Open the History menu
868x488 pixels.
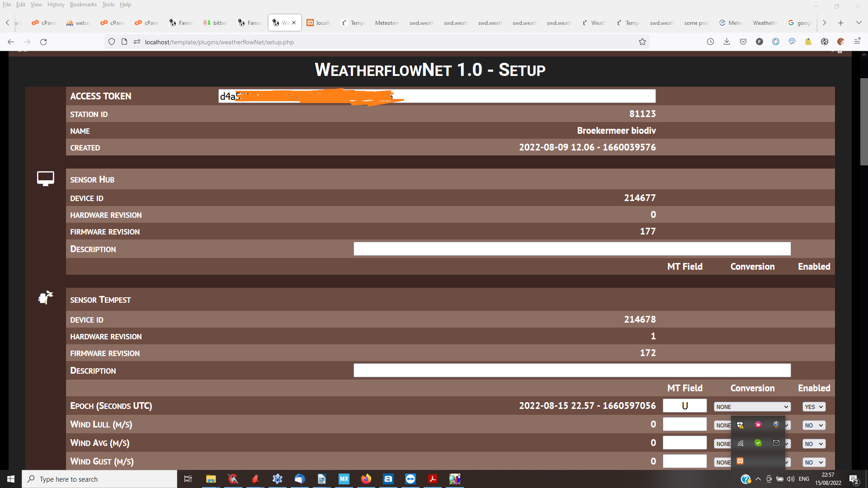(x=56, y=5)
